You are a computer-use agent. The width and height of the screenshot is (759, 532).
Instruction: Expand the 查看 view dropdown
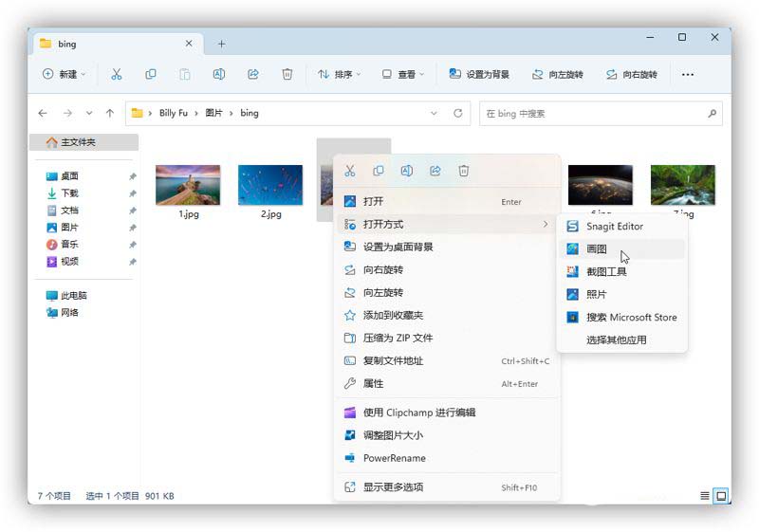click(402, 74)
